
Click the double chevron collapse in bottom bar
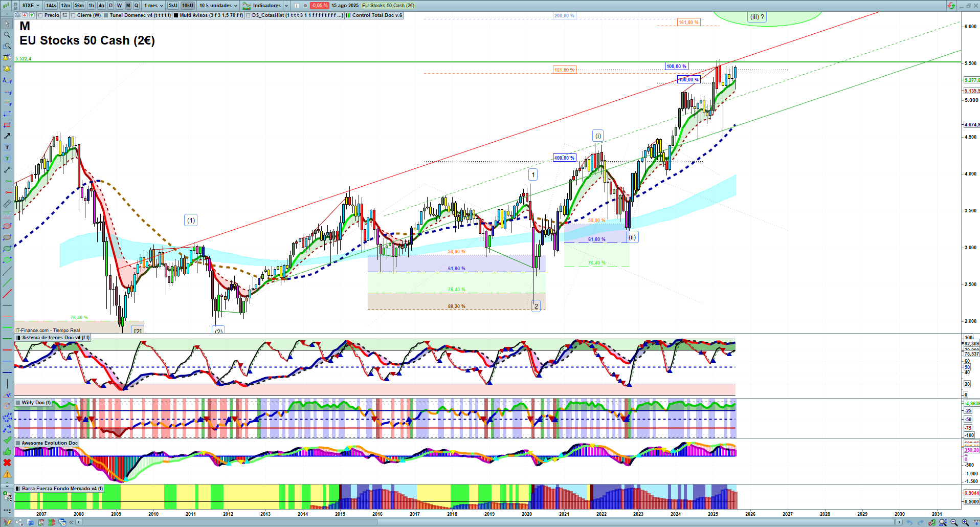[72, 522]
